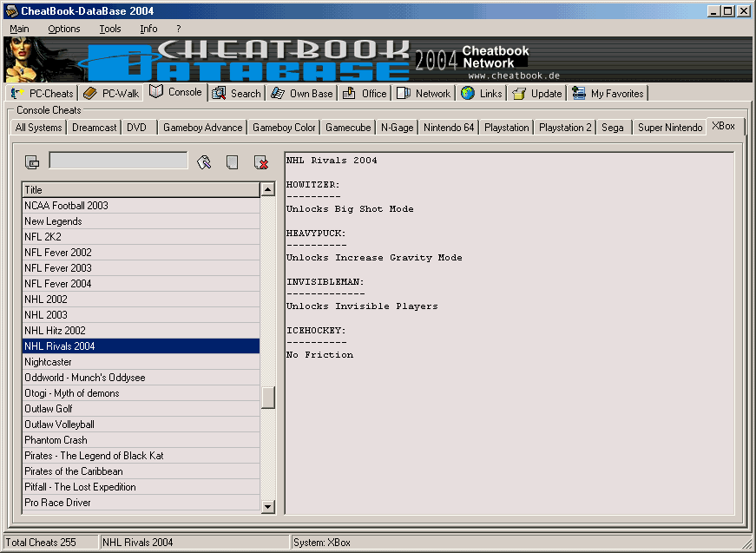Screen dimensions: 756x553
Task: Select Pirates of the Caribbean entry
Action: pyautogui.click(x=74, y=471)
